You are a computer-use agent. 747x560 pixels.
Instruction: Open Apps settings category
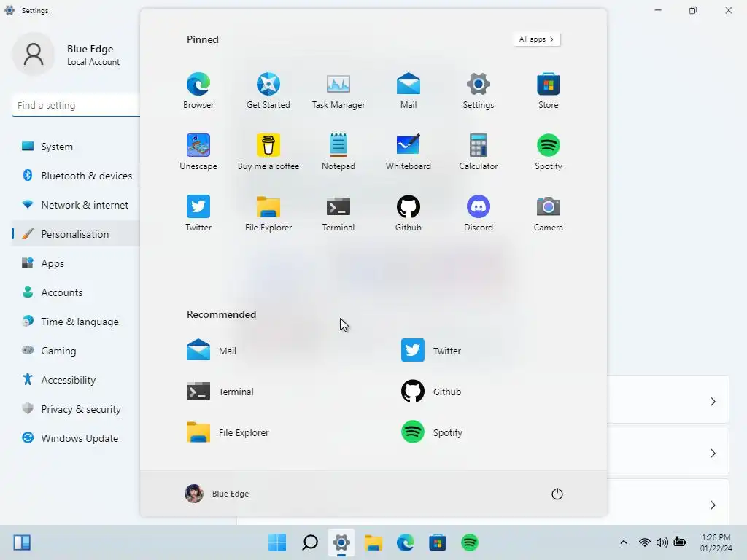pos(75,262)
